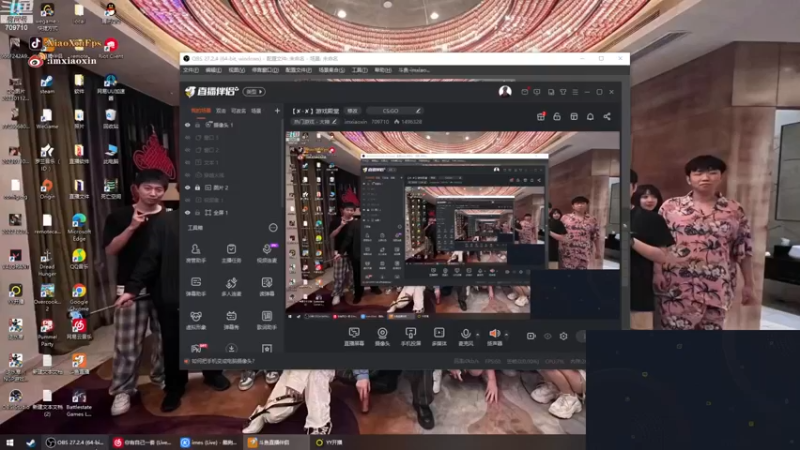
Task: Select the 全屏 1 source row
Action: click(232, 213)
